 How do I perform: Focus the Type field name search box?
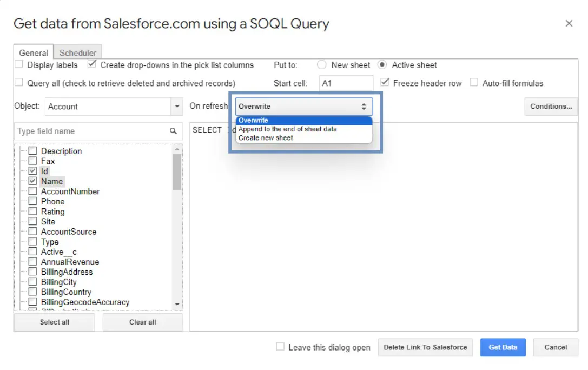pyautogui.click(x=92, y=131)
